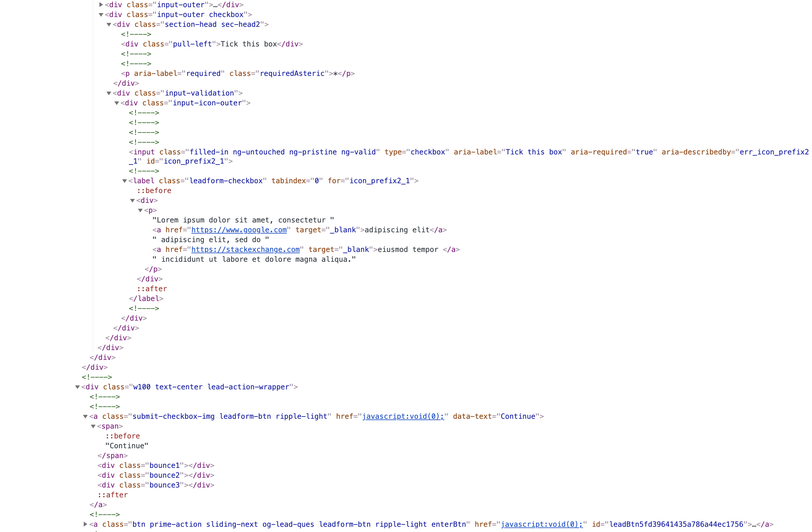
Task: Expand the enterBtn anchor element
Action: 85,524
